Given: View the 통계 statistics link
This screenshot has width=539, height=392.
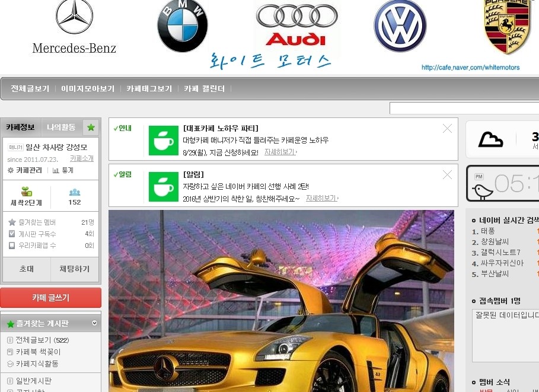Looking at the screenshot, I should point(68,170).
